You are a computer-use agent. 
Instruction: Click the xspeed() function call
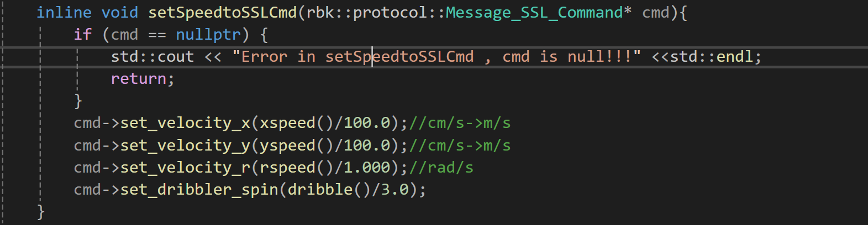297,123
